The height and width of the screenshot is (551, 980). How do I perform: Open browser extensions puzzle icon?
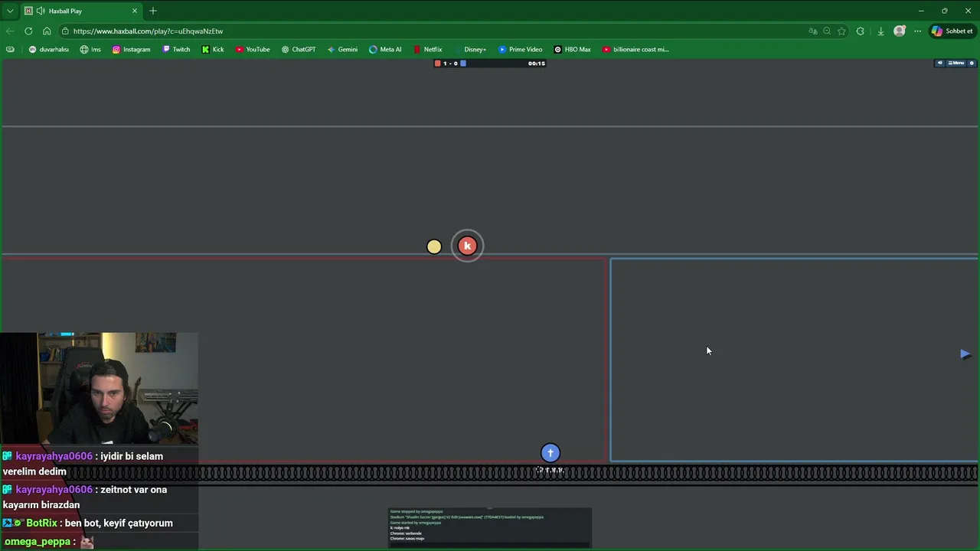(861, 31)
